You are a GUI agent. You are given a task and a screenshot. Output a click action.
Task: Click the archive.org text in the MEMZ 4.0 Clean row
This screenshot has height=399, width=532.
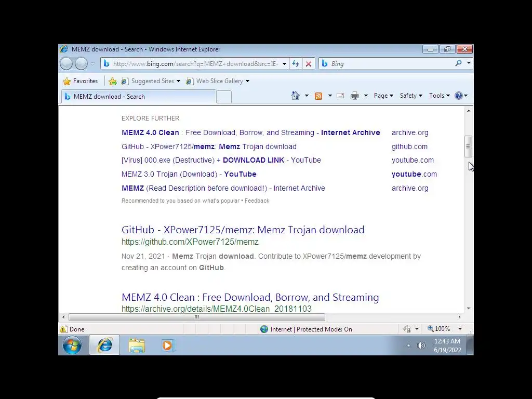[410, 132]
